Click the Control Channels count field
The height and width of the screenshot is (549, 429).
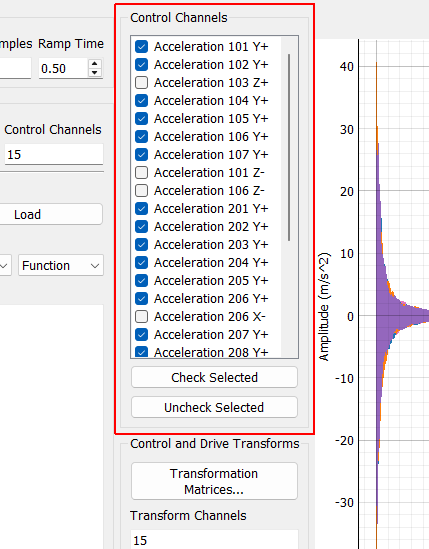tap(54, 154)
